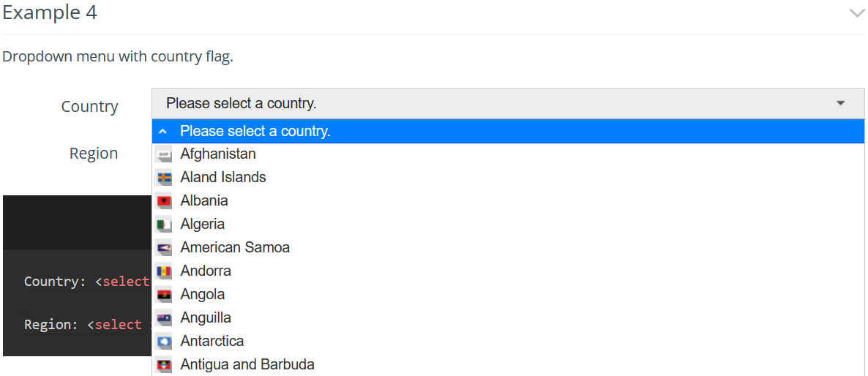Click the Andorra flag icon
Viewport: 868px width, 376px height.
164,271
